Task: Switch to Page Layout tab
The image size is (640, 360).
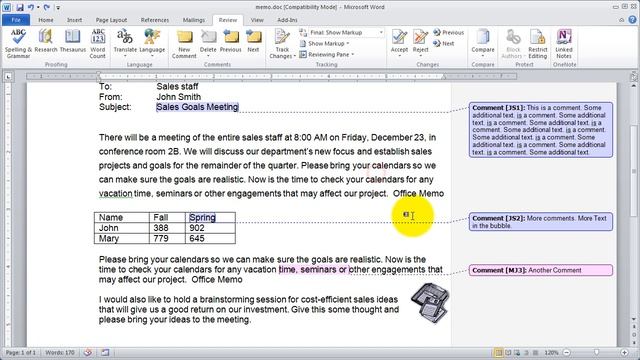Action: (x=111, y=20)
